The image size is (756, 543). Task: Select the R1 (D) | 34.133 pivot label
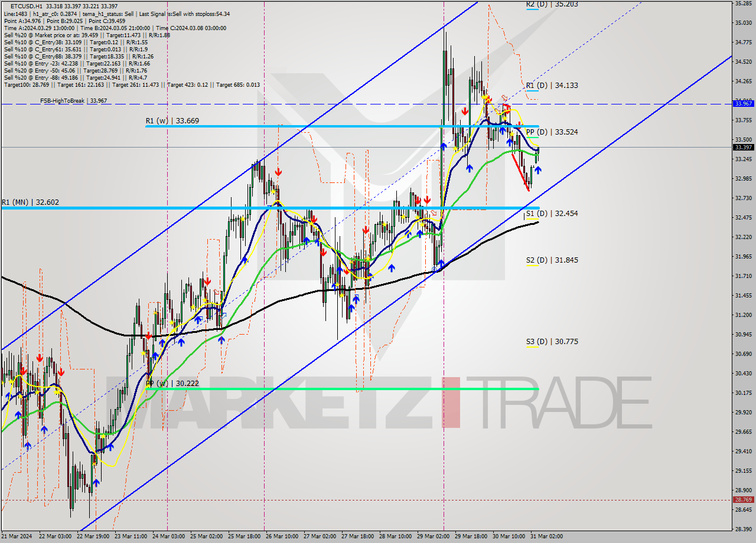(552, 85)
